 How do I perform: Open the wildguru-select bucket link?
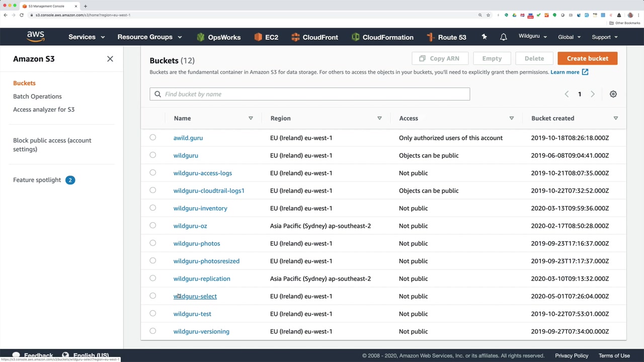tap(195, 296)
